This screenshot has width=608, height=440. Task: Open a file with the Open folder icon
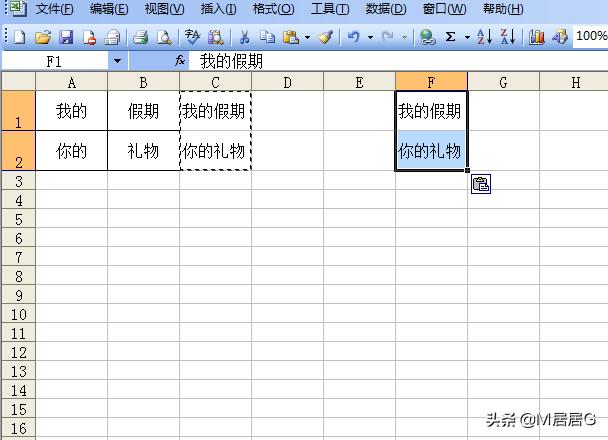[x=43, y=38]
